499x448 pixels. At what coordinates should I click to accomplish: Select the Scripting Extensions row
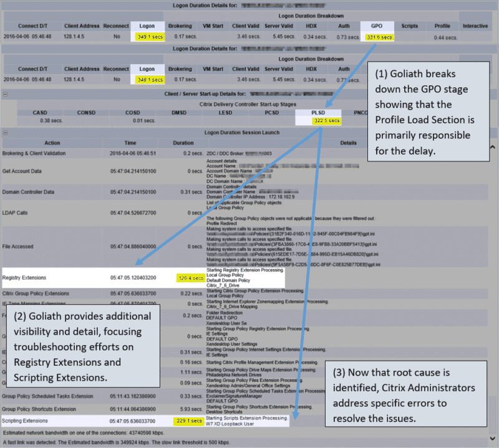point(145,421)
